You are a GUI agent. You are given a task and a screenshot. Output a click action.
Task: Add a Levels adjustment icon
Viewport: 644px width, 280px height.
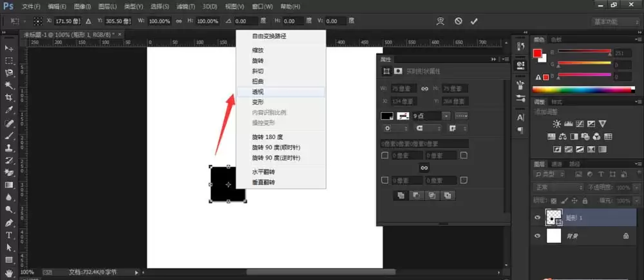pyautogui.click(x=569, y=124)
